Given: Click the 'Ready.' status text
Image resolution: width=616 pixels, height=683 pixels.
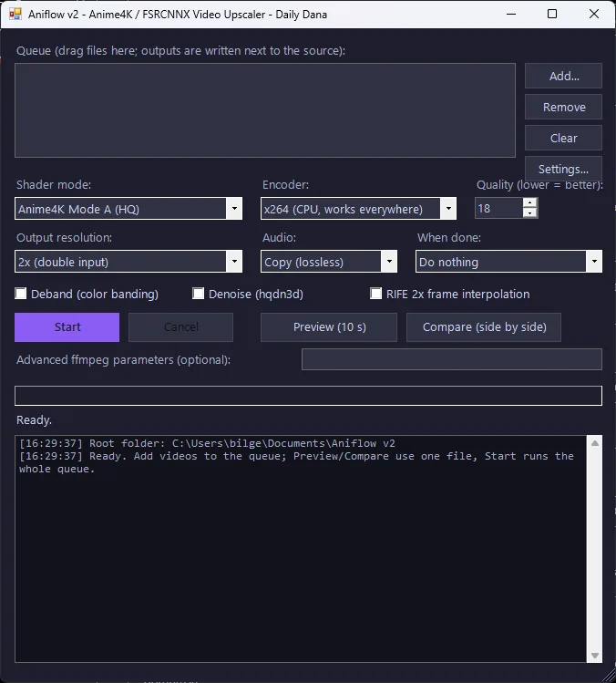Looking at the screenshot, I should [34, 420].
